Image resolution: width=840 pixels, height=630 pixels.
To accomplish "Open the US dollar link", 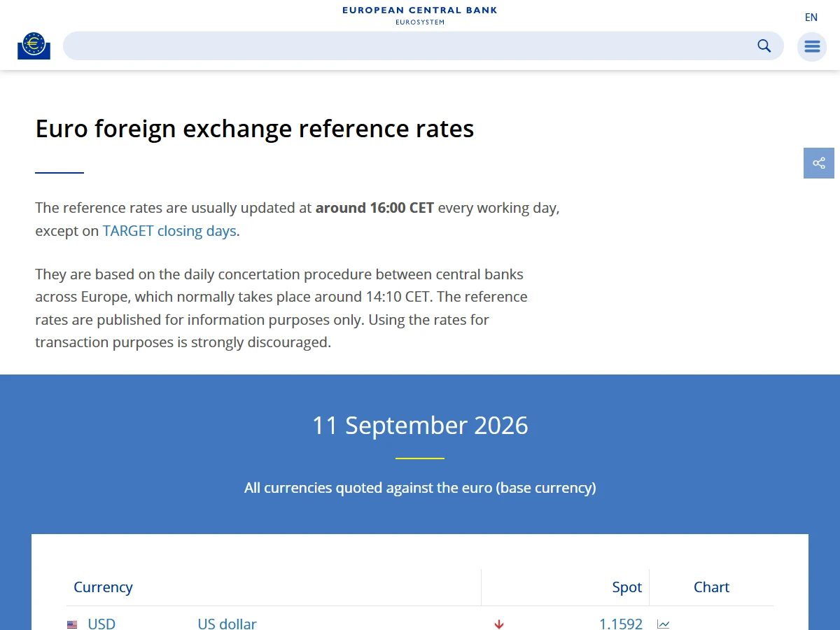I will tap(227, 624).
